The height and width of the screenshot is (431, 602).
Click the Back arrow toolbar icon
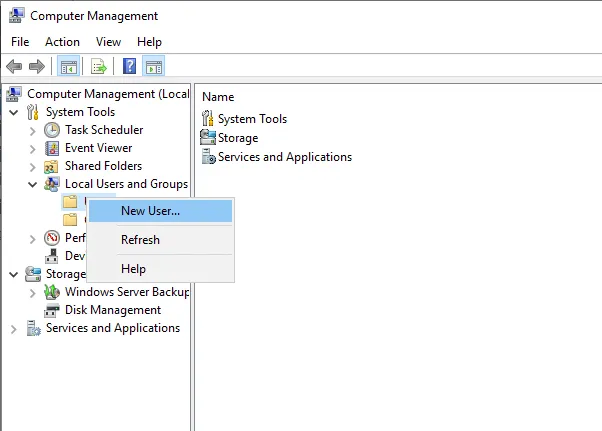pyautogui.click(x=14, y=66)
